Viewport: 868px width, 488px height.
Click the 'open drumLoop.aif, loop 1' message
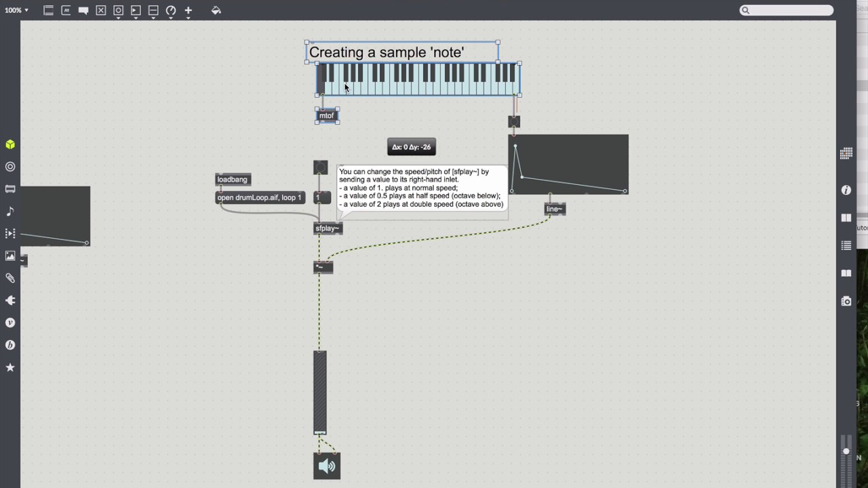coord(260,197)
